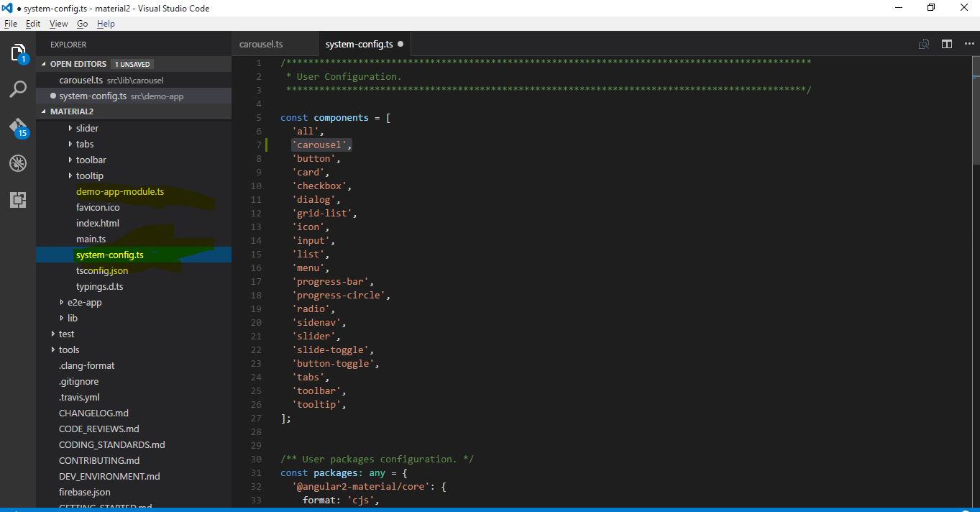Click unsaved dot on system-config.ts tab
This screenshot has height=512, width=980.
[400, 44]
